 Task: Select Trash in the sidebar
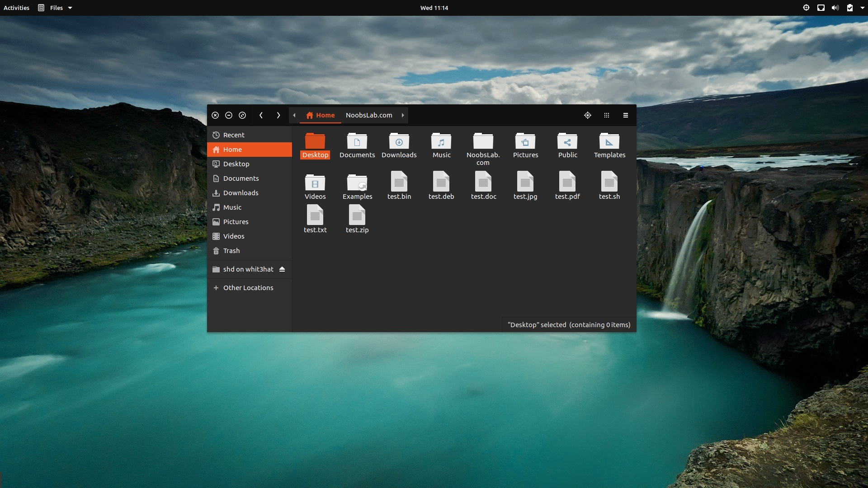pyautogui.click(x=231, y=250)
